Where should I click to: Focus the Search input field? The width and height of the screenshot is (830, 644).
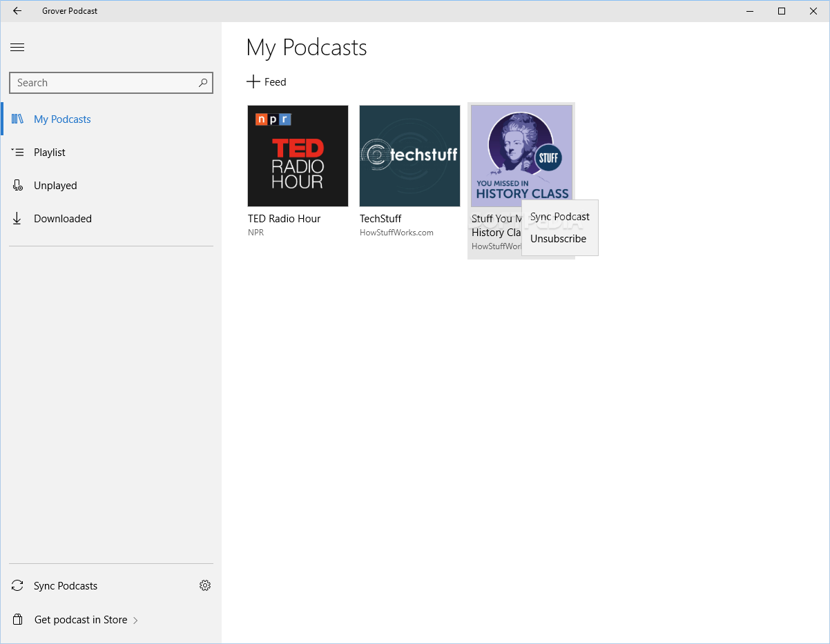(x=104, y=83)
